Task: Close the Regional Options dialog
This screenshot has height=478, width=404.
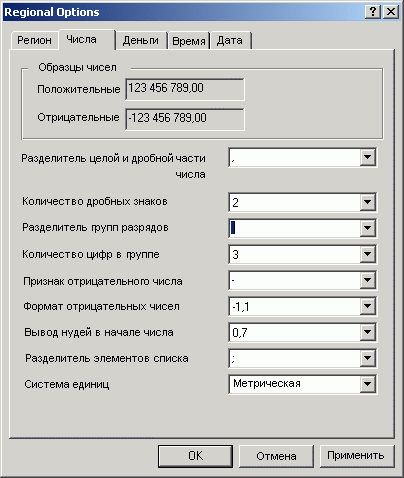Action: click(x=390, y=12)
